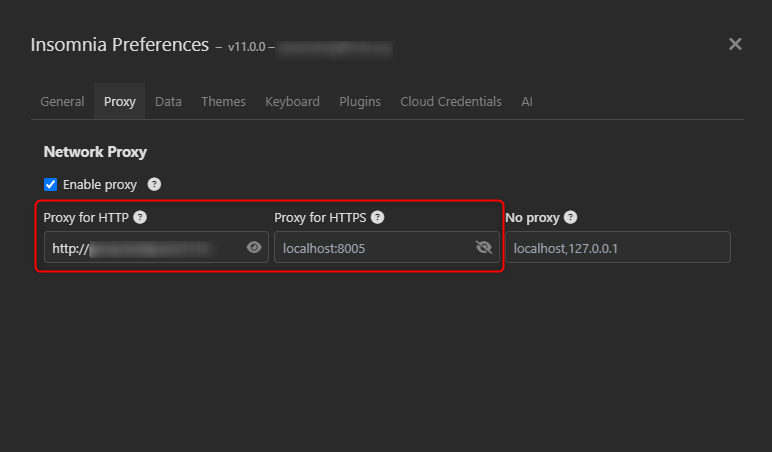Viewport: 772px width, 452px height.
Task: Focus the Proxy for HTTP input field
Action: (x=156, y=247)
